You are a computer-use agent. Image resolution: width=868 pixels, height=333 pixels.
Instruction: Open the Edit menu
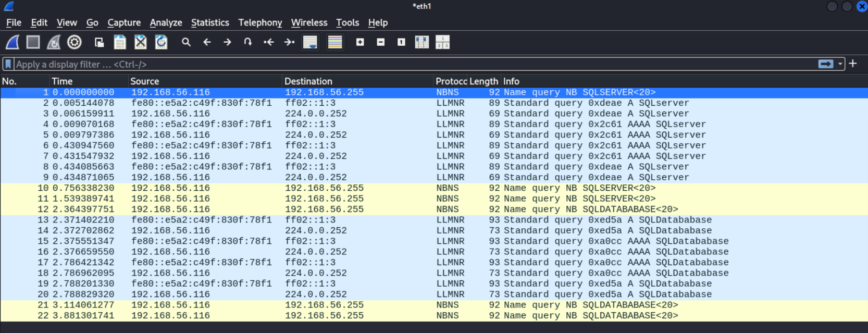[x=39, y=22]
